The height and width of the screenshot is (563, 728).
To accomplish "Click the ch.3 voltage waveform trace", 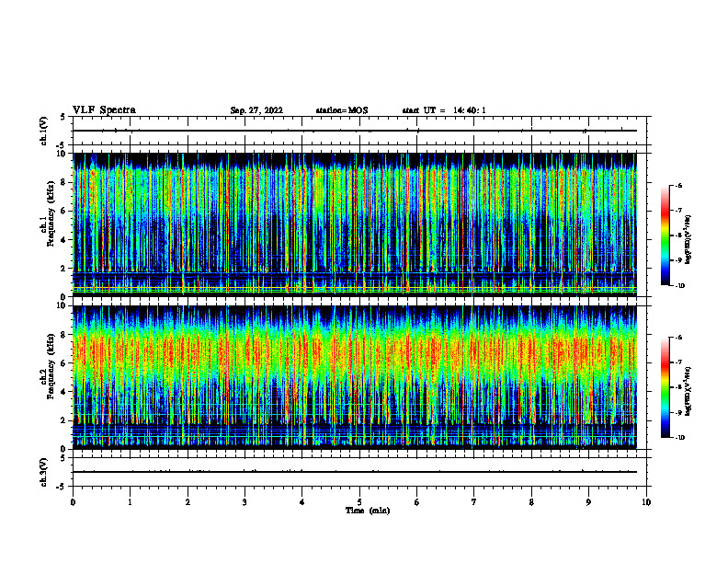I will coord(355,472).
